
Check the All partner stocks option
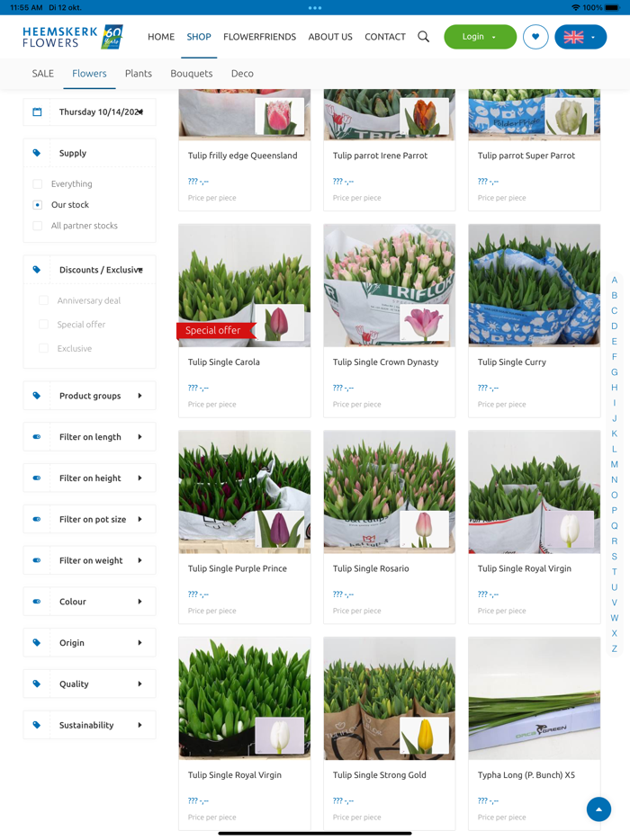coord(38,226)
